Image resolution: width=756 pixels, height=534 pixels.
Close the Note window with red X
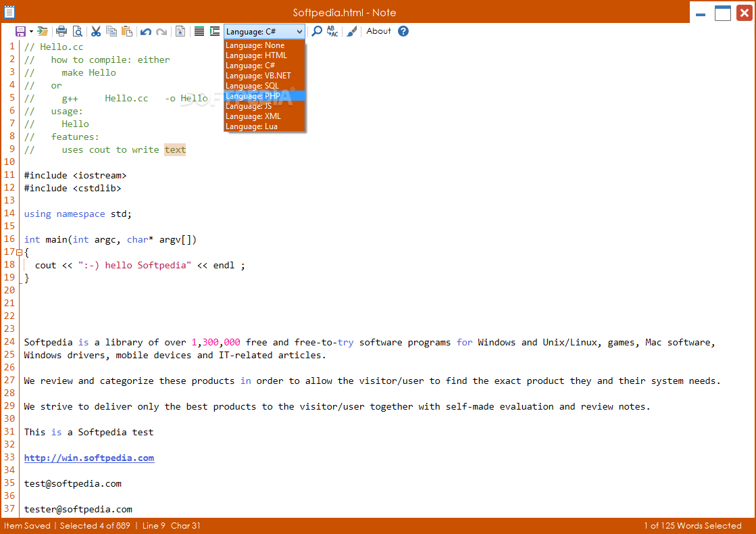(x=745, y=13)
